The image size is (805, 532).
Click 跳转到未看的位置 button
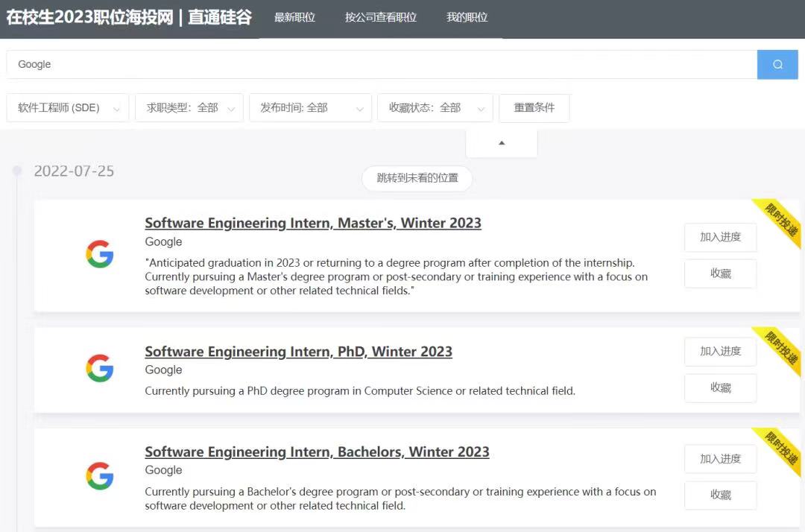[417, 178]
